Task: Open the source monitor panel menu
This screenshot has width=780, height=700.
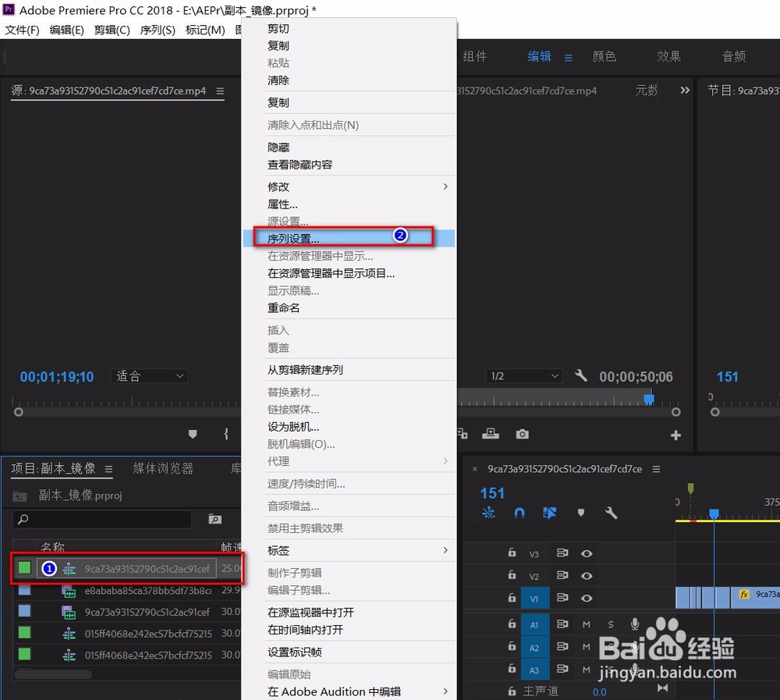Action: click(220, 91)
